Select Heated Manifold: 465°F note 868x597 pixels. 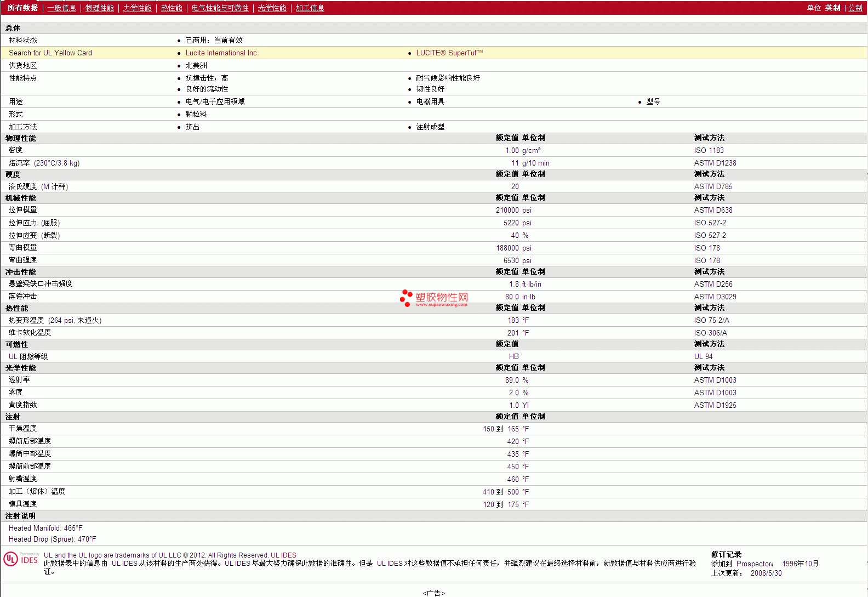pos(45,528)
